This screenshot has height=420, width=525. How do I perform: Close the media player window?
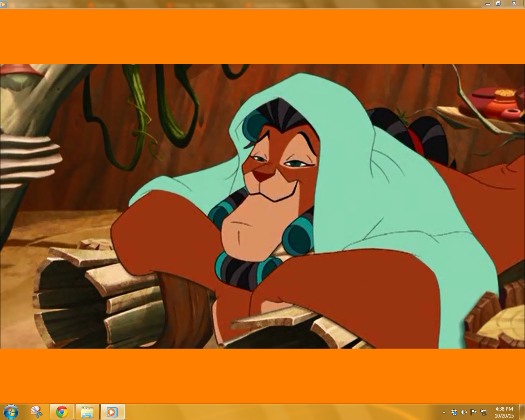[x=514, y=4]
